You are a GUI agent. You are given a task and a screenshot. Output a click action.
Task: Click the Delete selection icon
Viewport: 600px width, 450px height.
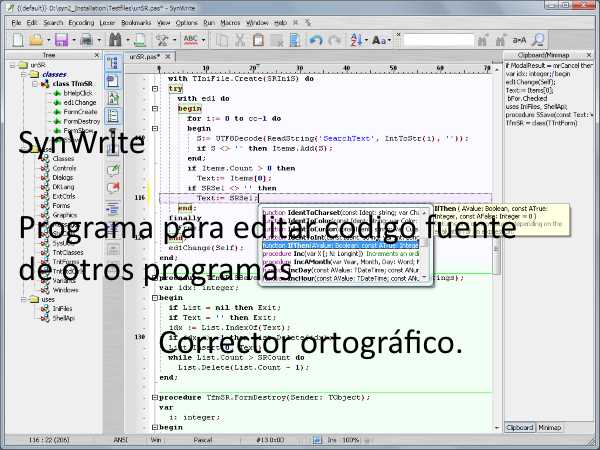(x=277, y=40)
